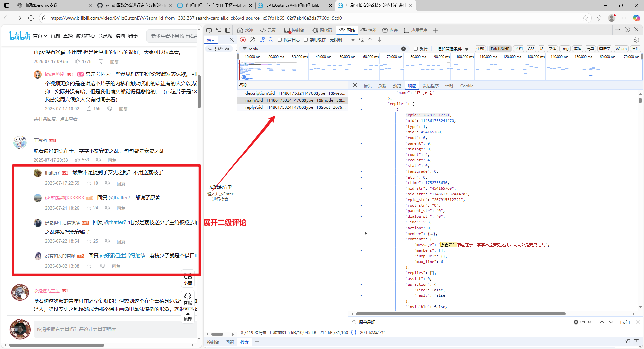Open the 小窗 mini-player button
644x349 pixels.
click(188, 279)
